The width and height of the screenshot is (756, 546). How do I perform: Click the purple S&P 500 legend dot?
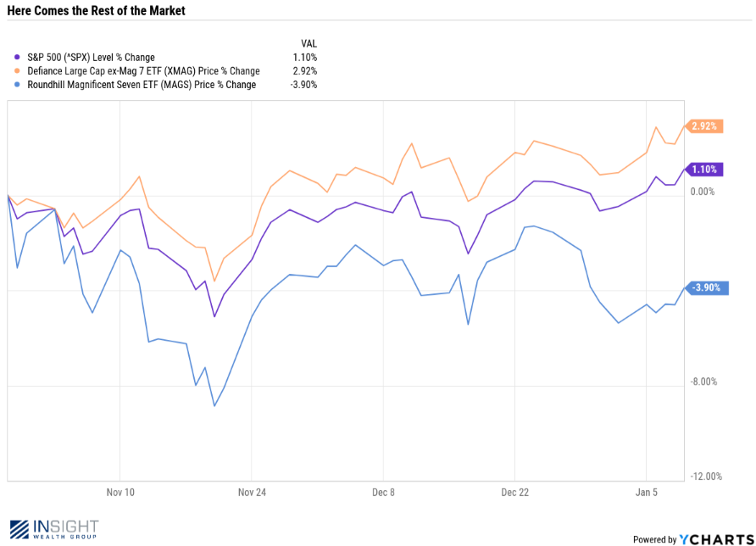(18, 58)
